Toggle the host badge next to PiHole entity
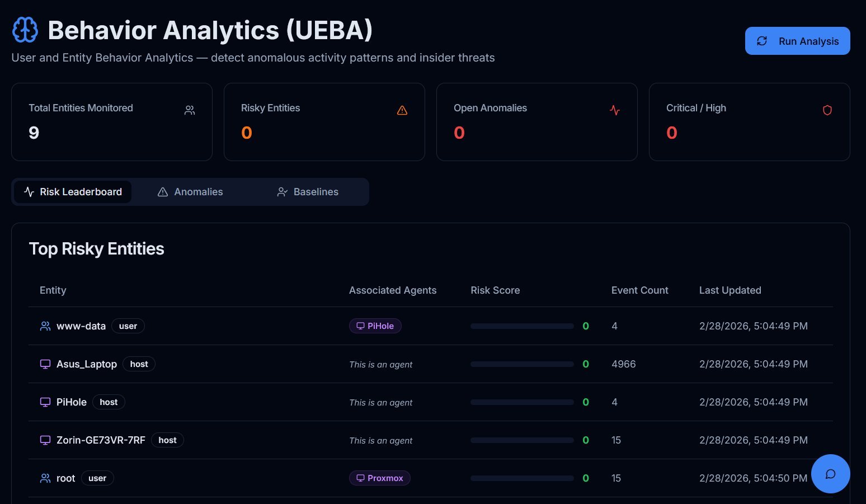 coord(109,402)
